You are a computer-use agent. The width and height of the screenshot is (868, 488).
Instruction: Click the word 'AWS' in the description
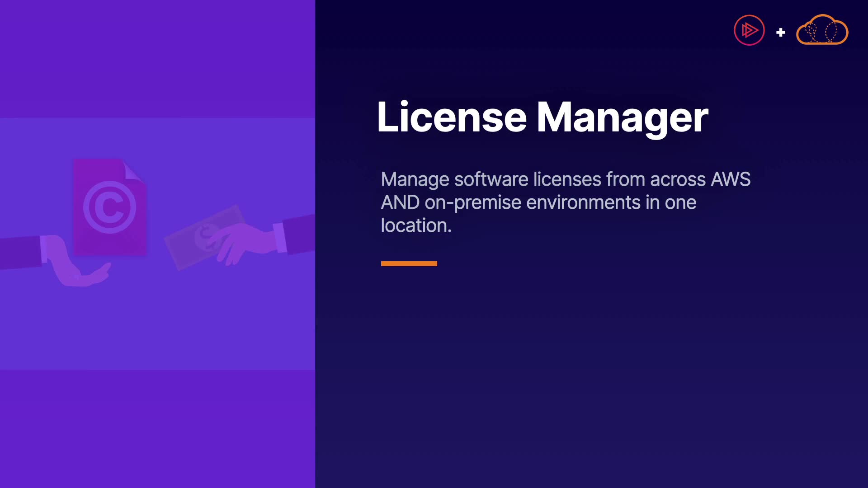click(731, 179)
